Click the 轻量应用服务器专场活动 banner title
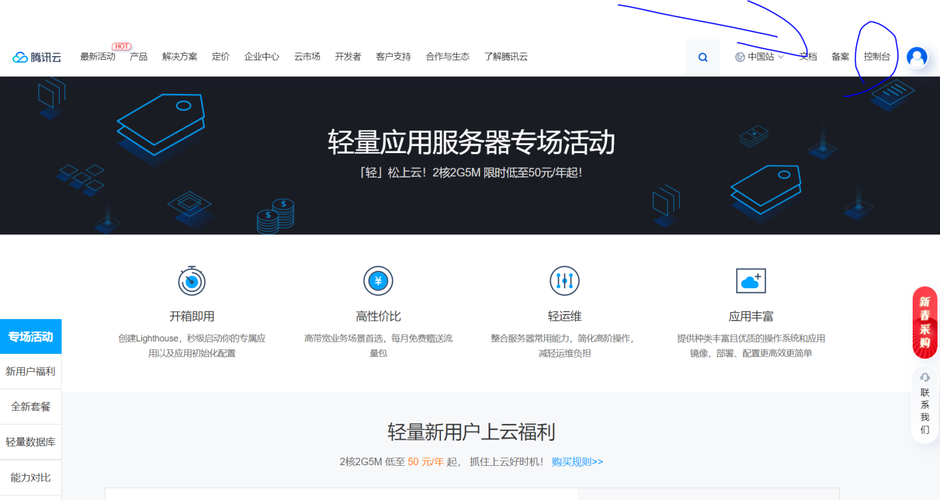This screenshot has width=940, height=500. pos(471,142)
